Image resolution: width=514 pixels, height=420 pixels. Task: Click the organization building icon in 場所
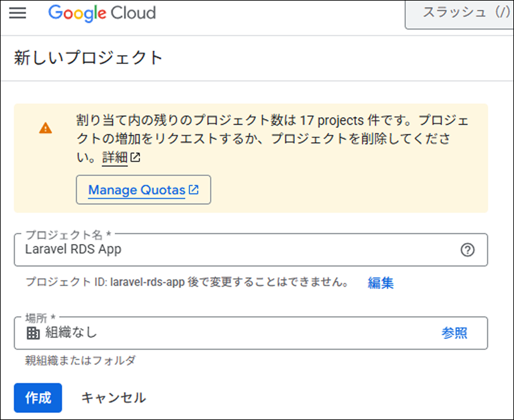(x=33, y=333)
